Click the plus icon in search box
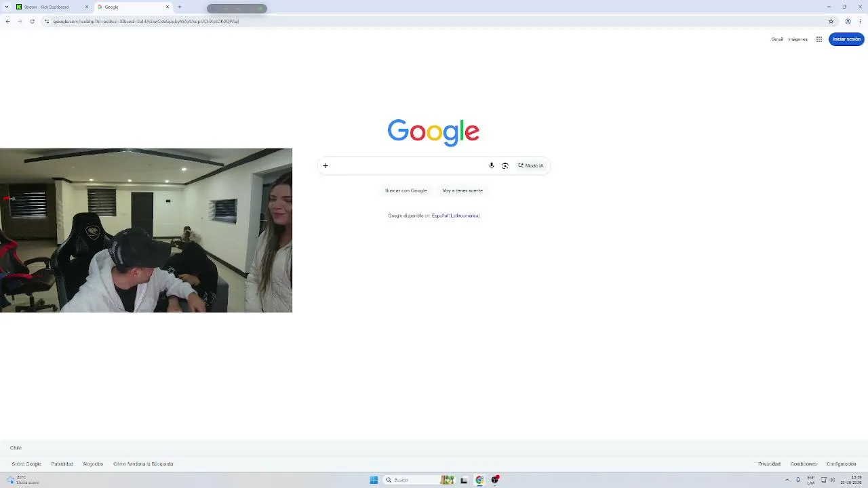 pos(325,165)
